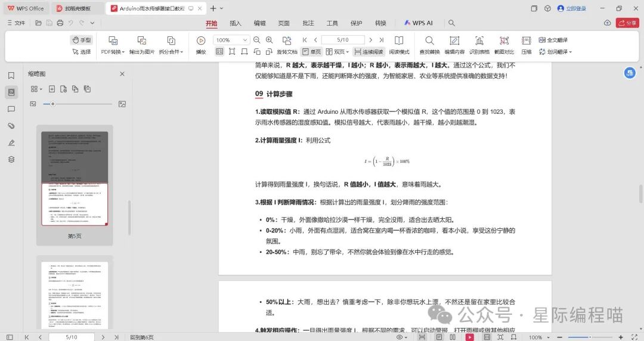Screen dimensions: 644x341
Task: Open the 开始 ribbon tab
Action: tap(212, 23)
